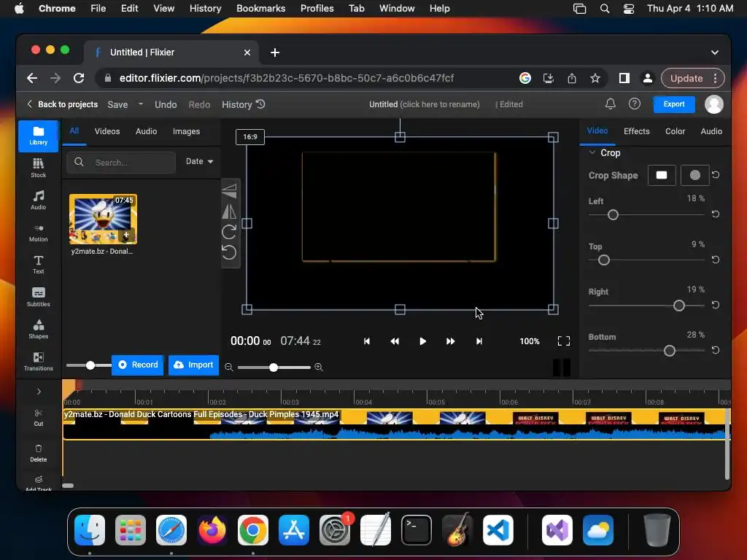Reset the Right crop value
The height and width of the screenshot is (560, 747).
click(715, 305)
